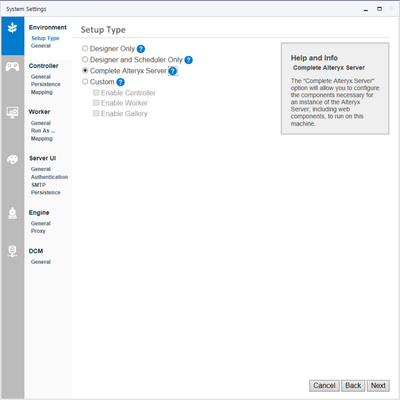Click the Back button
The height and width of the screenshot is (400, 400).
(353, 386)
